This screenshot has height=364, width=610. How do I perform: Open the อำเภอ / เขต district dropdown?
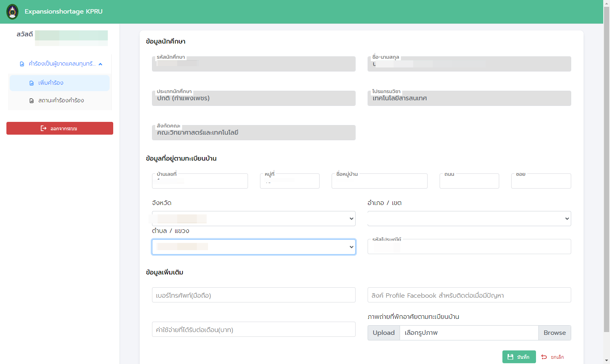(x=469, y=219)
